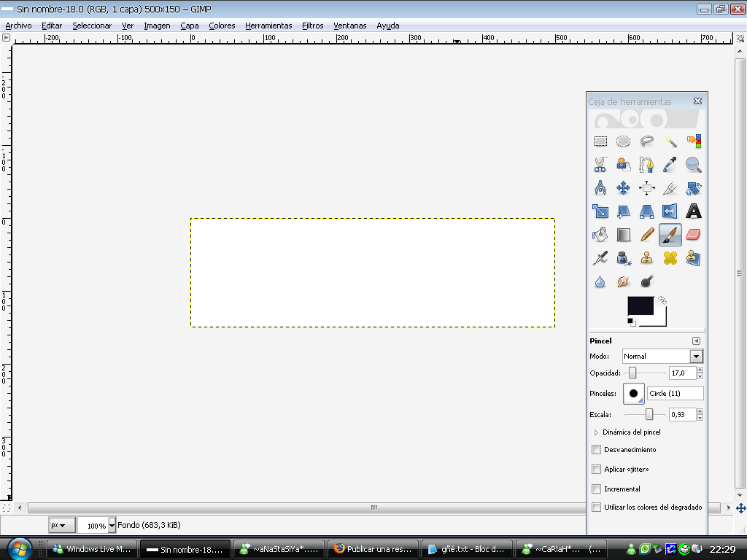Click the black foreground color swatch
This screenshot has width=747, height=560.
pyautogui.click(x=640, y=306)
